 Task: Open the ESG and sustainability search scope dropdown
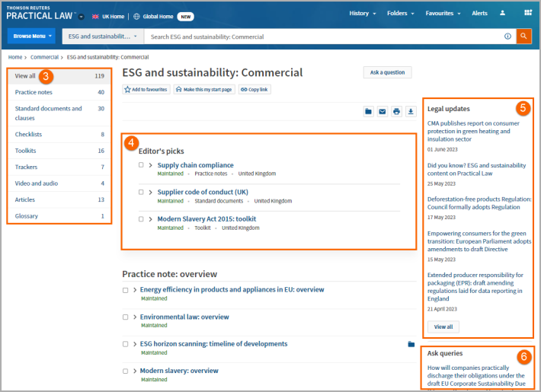tap(103, 37)
